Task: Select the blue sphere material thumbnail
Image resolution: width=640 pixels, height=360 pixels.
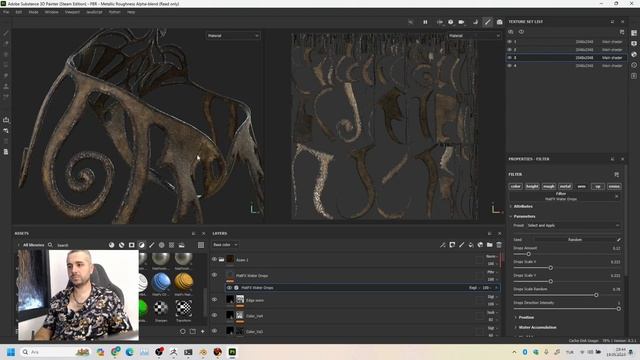Action: coord(161,282)
